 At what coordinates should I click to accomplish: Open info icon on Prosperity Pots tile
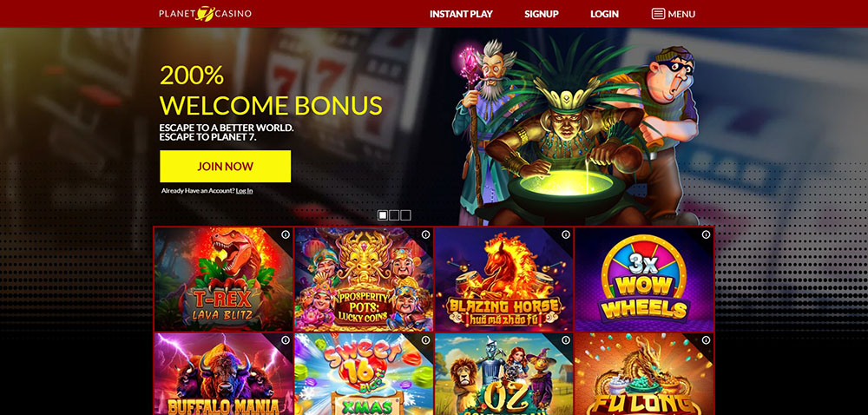pyautogui.click(x=425, y=234)
